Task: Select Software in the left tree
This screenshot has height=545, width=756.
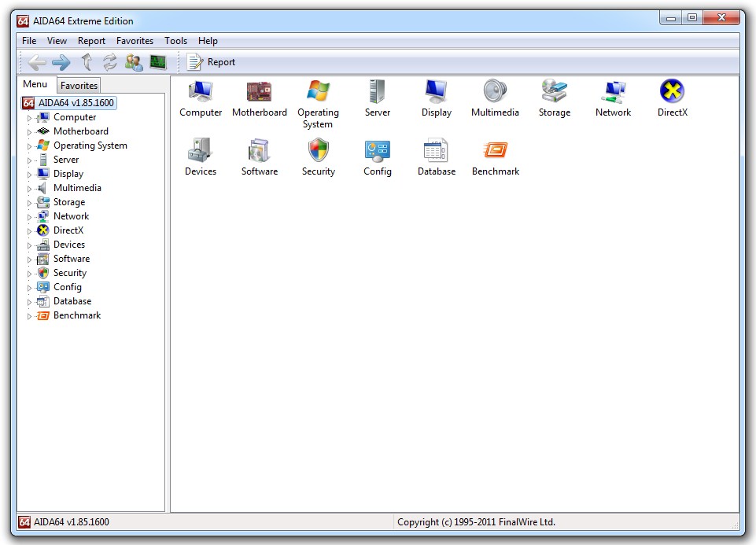Action: click(72, 259)
